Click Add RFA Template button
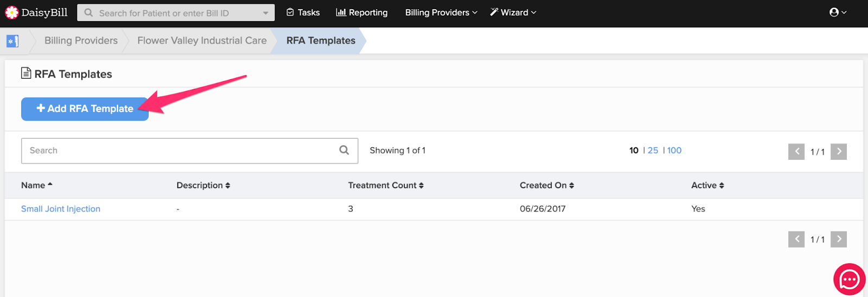The image size is (868, 297). pos(85,109)
